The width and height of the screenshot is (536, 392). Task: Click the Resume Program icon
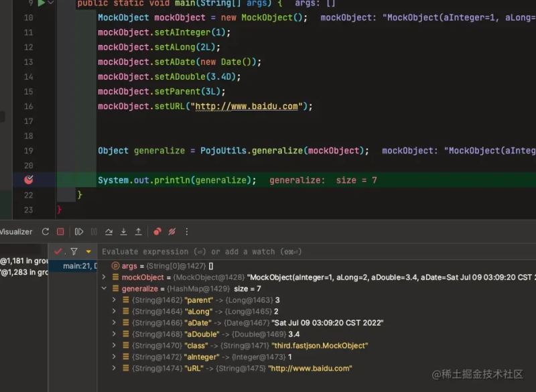coord(79,232)
